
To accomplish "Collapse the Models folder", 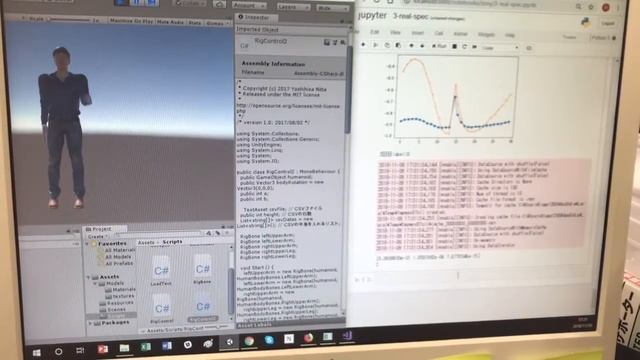I will point(95,283).
